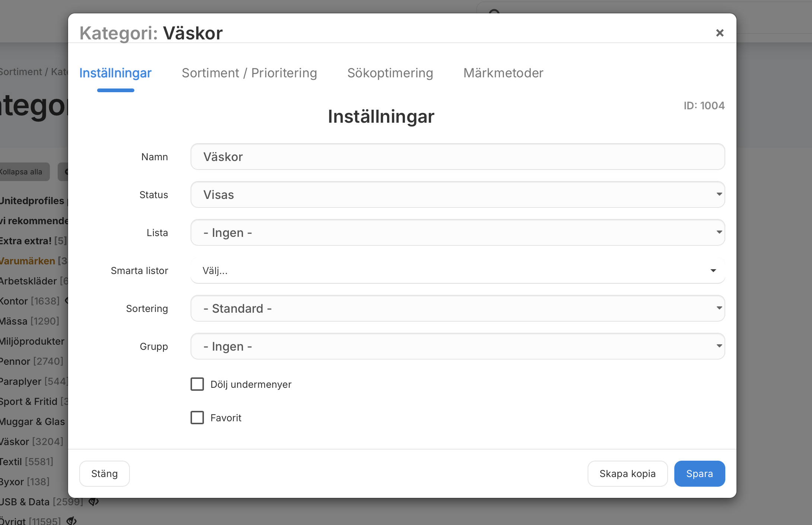The height and width of the screenshot is (525, 812).
Task: Select Paraplyer [544] in the background list
Action: [x=34, y=381]
